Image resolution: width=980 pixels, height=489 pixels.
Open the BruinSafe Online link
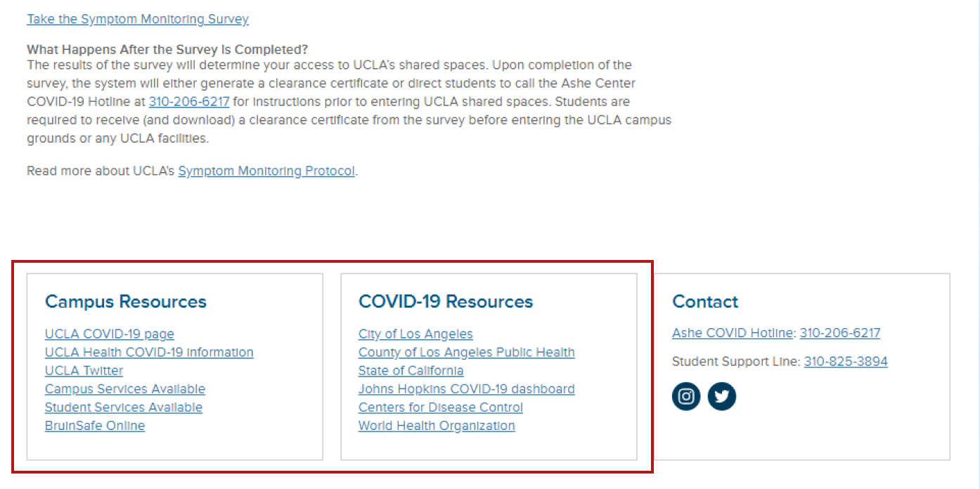tap(95, 425)
